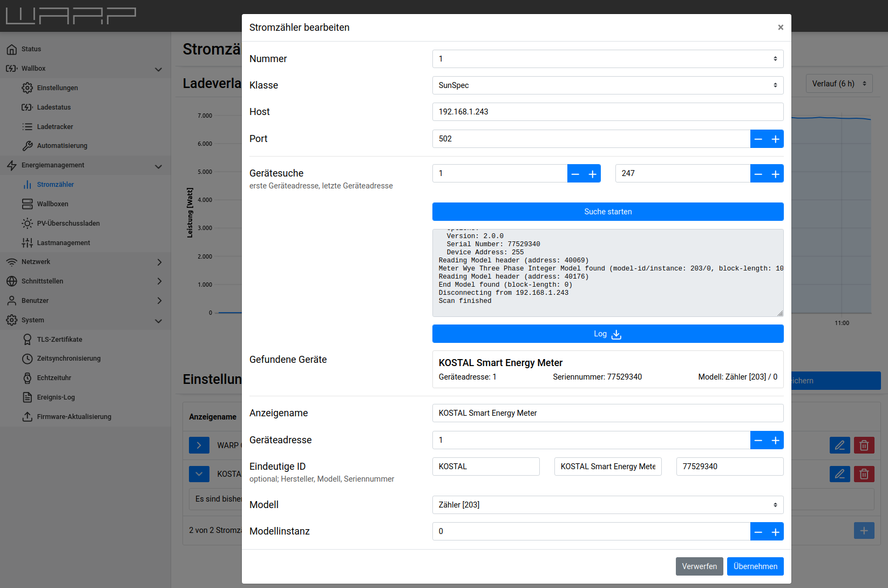The width and height of the screenshot is (888, 588).
Task: Click the red delete icon for KOSTAL meter
Action: point(864,474)
